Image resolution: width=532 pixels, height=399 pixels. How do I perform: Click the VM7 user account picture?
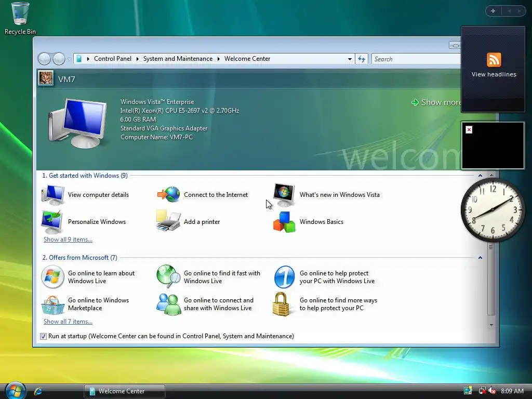46,78
